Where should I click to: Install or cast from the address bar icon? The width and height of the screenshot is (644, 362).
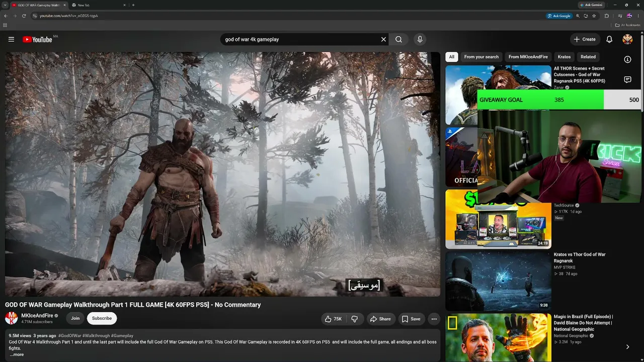click(x=586, y=16)
